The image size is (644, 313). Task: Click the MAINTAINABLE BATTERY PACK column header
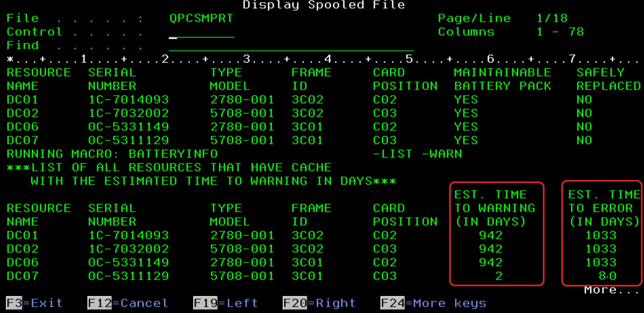[502, 79]
